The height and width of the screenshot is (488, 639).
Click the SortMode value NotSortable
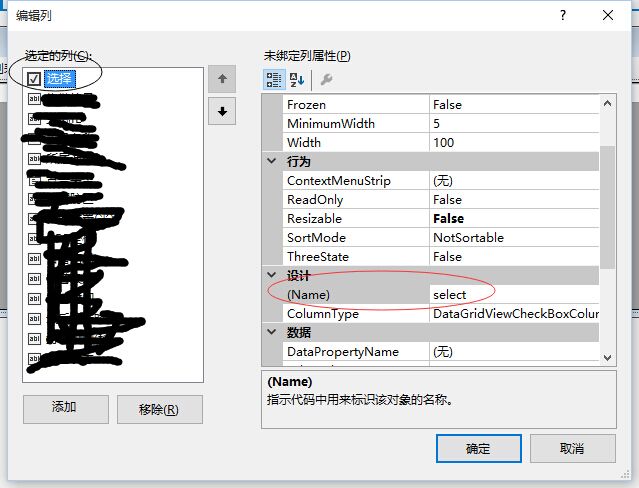pyautogui.click(x=514, y=237)
